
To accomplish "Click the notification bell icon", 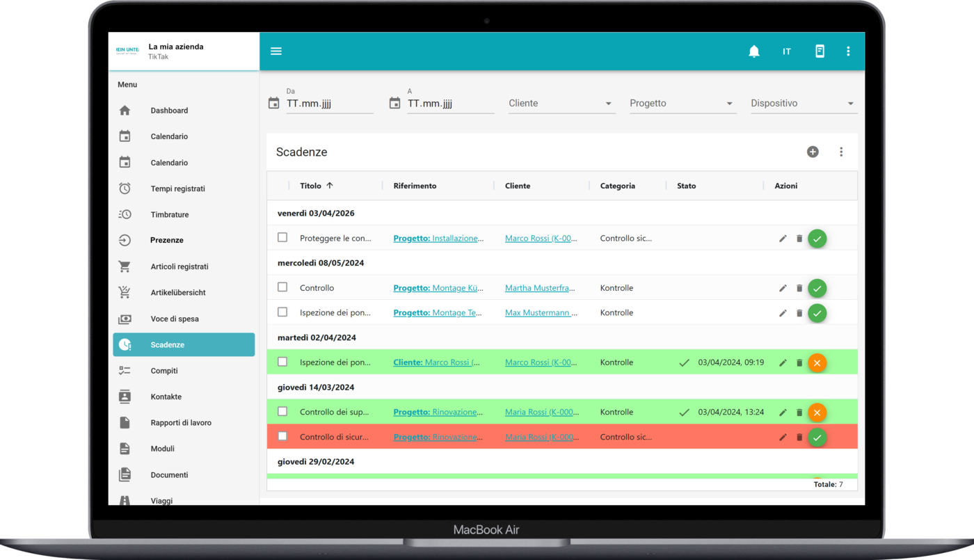I will (x=753, y=51).
